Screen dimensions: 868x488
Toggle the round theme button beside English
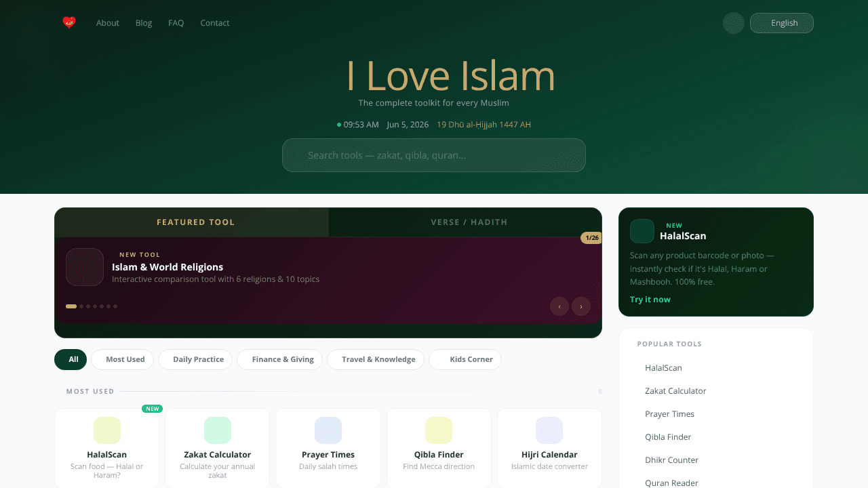click(x=734, y=23)
